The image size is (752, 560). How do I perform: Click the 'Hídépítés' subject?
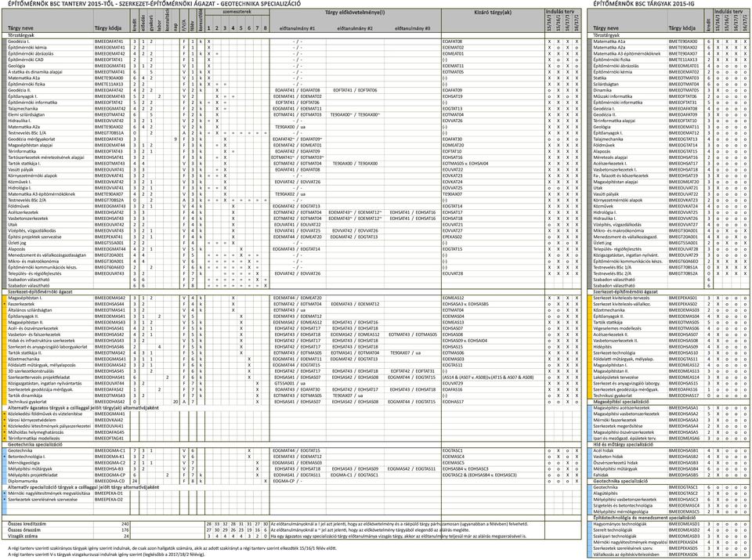point(602,347)
